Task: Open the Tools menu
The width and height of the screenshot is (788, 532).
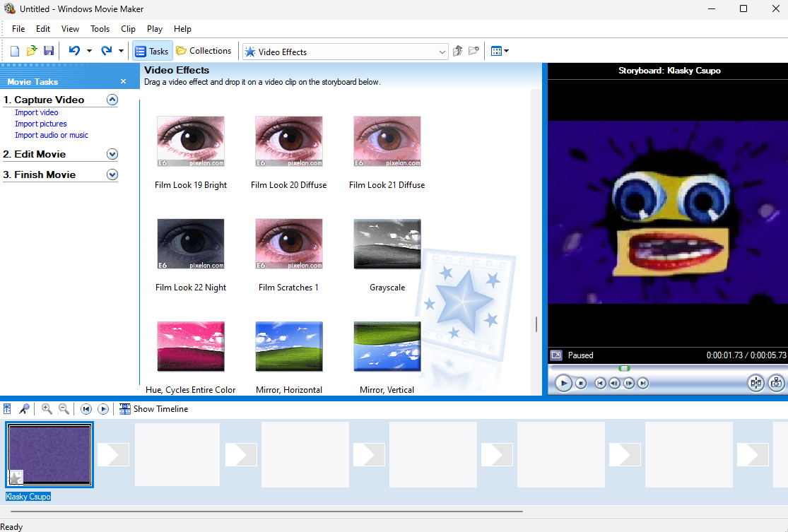Action: click(x=100, y=29)
